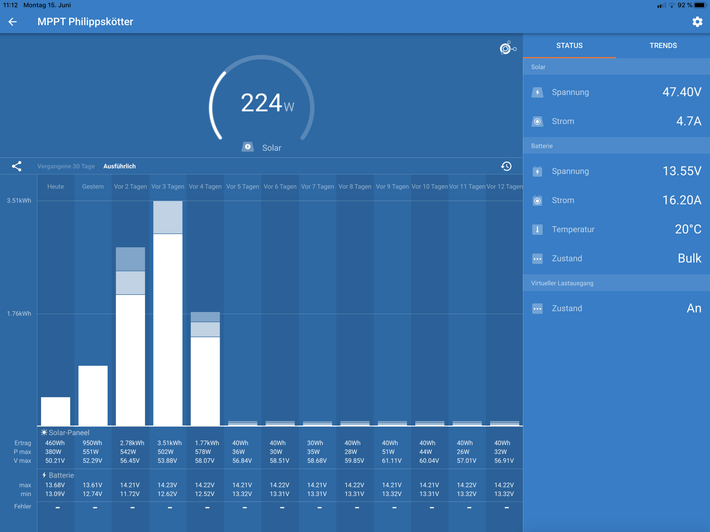This screenshot has height=532, width=710.
Task: Open the VE.Smart networking icon
Action: pyautogui.click(x=508, y=48)
